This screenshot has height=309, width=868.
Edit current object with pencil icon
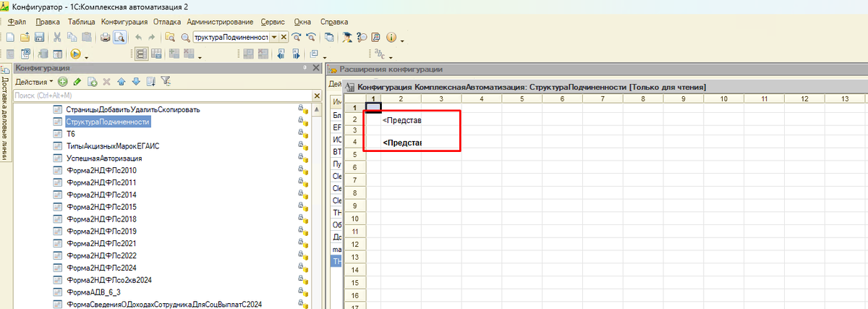tap(77, 81)
